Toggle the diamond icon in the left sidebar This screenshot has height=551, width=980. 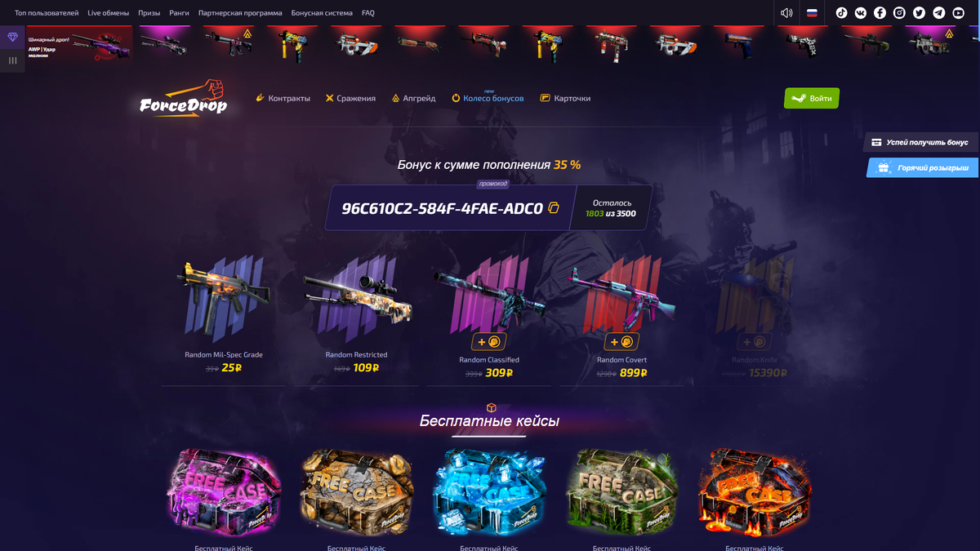(12, 38)
